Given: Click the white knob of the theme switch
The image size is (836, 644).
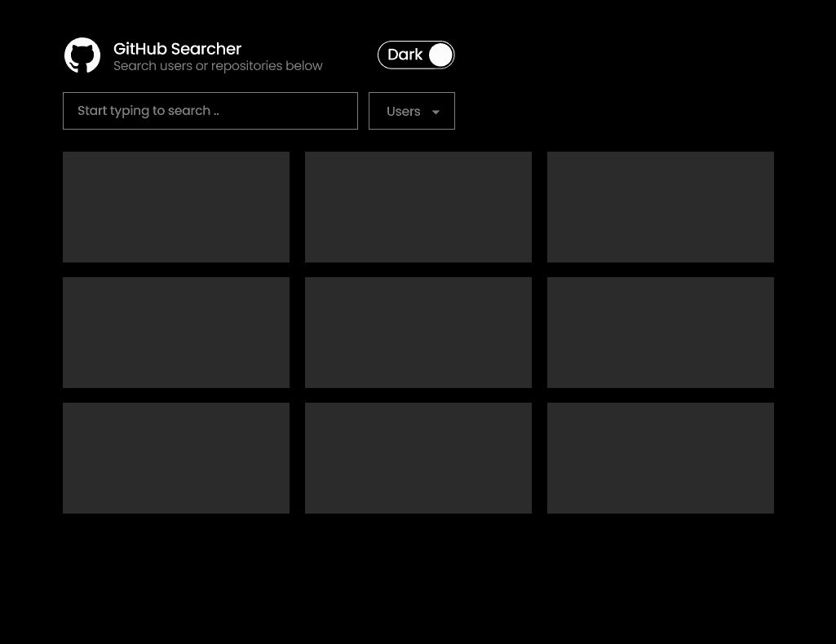Looking at the screenshot, I should coord(440,55).
